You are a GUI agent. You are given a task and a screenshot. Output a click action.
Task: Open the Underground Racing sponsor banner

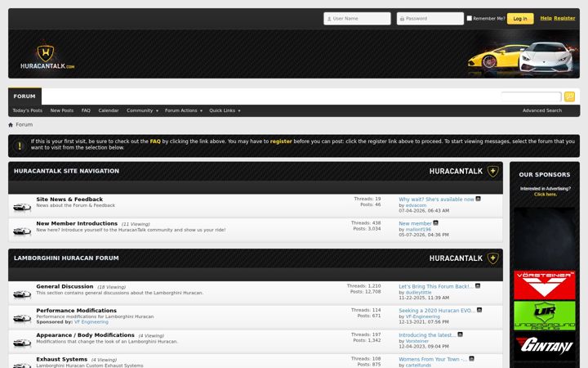point(545,316)
